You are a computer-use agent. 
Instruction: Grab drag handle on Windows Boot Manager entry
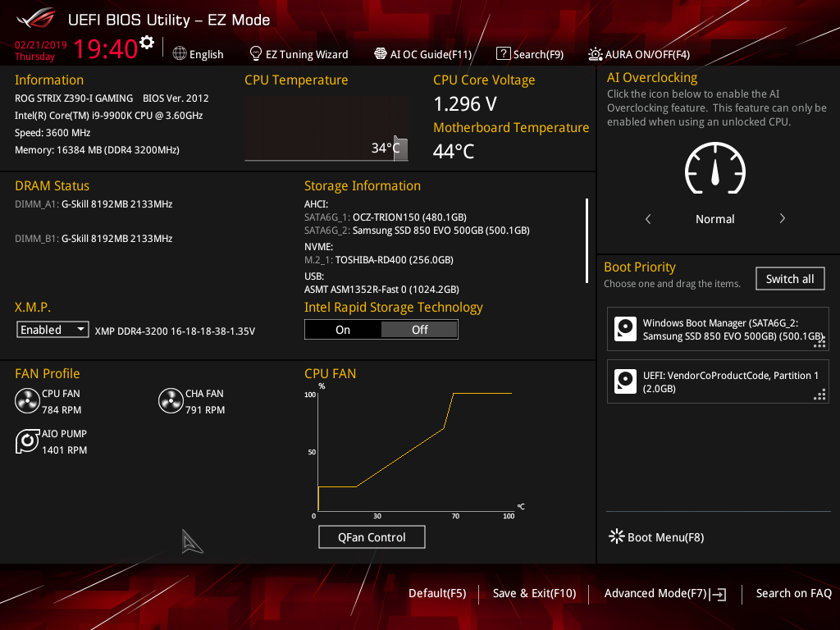tap(819, 342)
